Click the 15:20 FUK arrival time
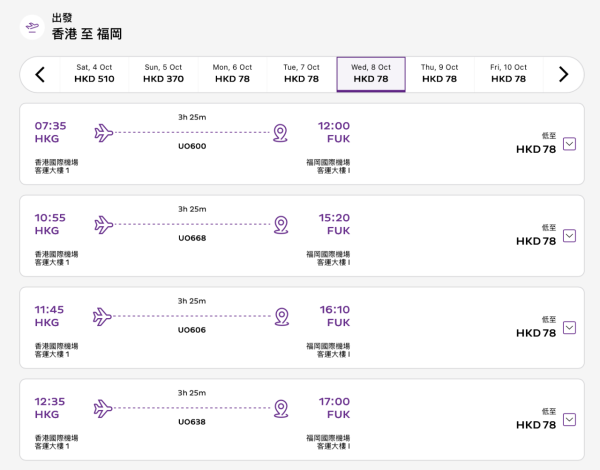Viewport: 600px width, 470px height. [334, 224]
